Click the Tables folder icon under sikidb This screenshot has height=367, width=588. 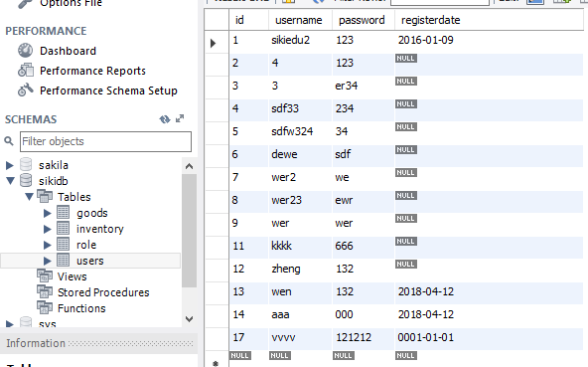(45, 196)
